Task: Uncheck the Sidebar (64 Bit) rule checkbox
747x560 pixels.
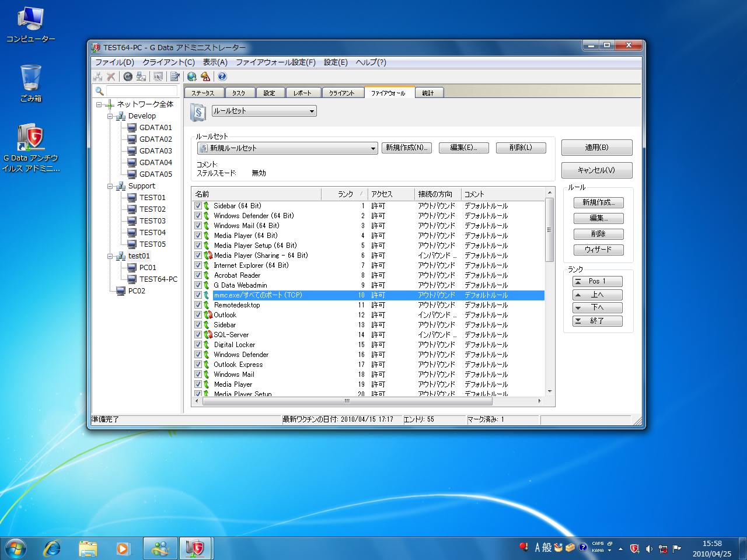Action: pos(198,206)
